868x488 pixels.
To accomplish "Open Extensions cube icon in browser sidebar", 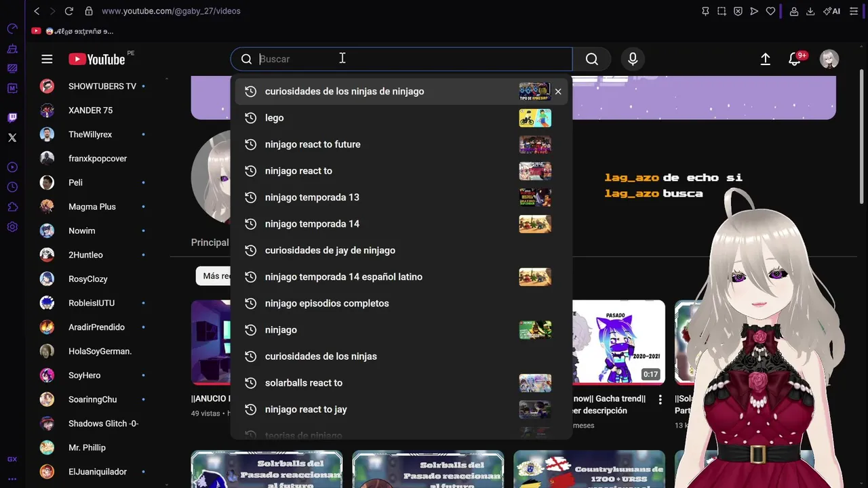I will coord(12,207).
